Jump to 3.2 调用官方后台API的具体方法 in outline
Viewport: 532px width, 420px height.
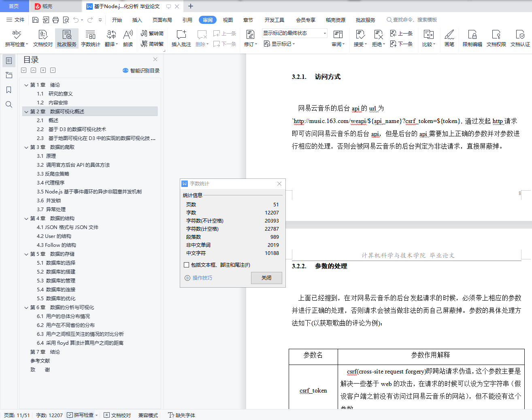coord(73,165)
